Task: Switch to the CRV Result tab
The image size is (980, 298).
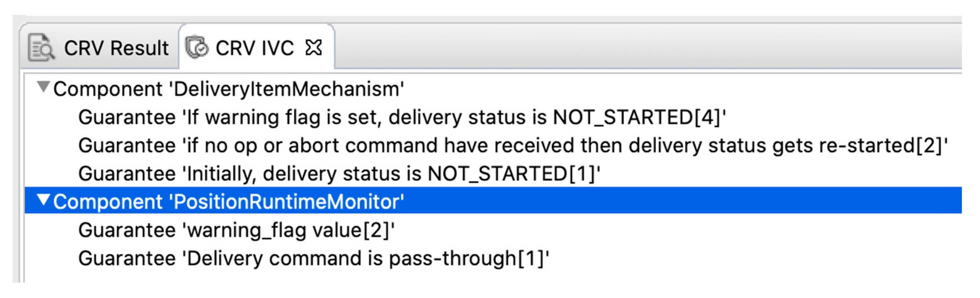Action: [116, 48]
